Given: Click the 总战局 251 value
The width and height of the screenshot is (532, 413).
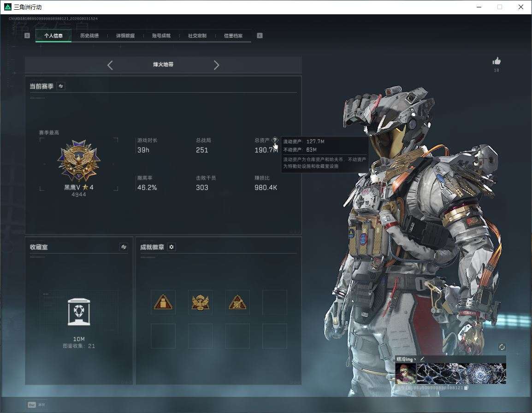Looking at the screenshot, I should 202,150.
